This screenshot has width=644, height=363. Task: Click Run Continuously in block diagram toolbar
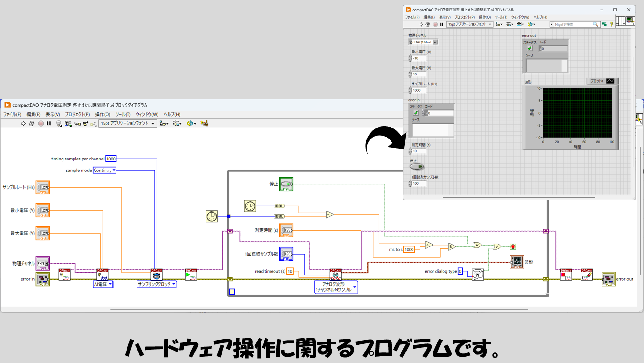(32, 124)
